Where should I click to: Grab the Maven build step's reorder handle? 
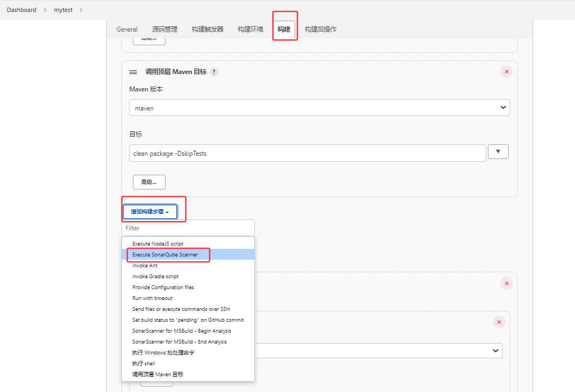[x=133, y=72]
